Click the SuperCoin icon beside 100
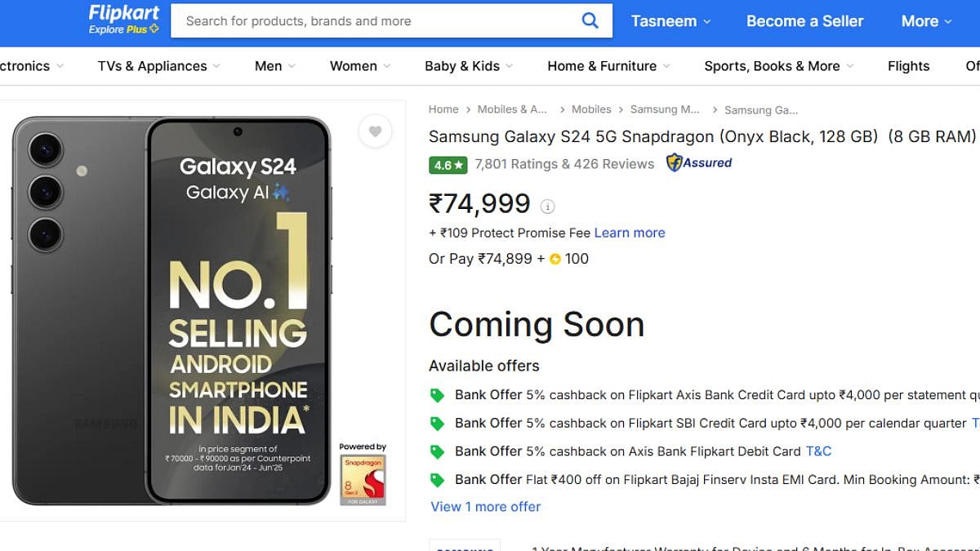This screenshot has height=551, width=980. coord(555,260)
